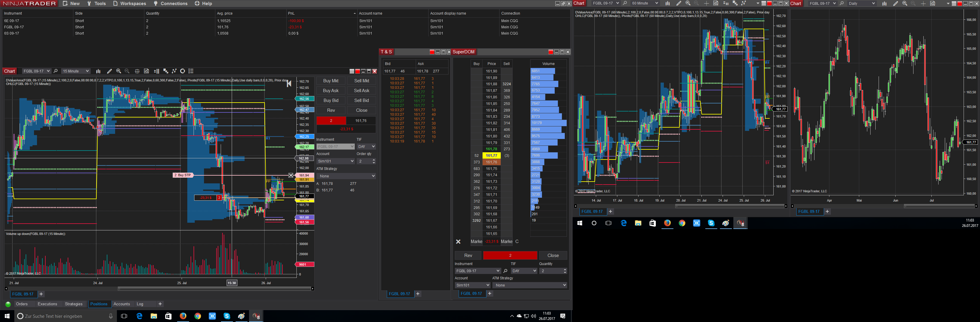Open the TIF DAY dropdown in Chart Trader
Screen dimensions: 980x322
click(x=366, y=146)
